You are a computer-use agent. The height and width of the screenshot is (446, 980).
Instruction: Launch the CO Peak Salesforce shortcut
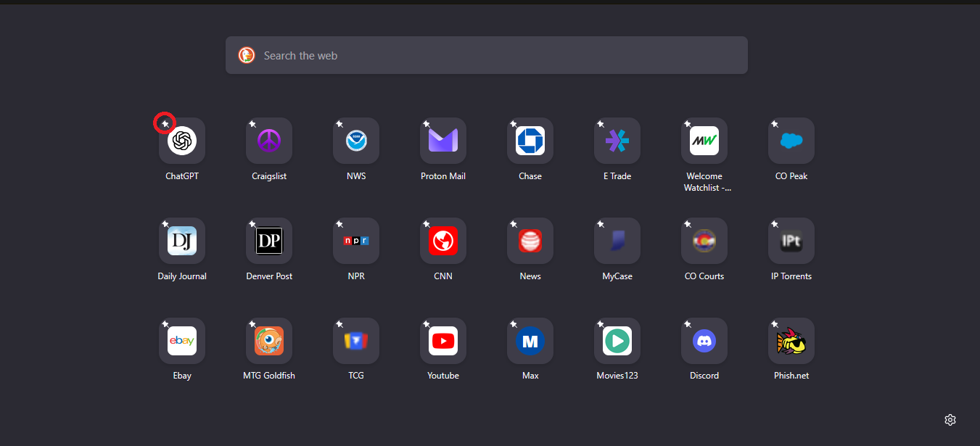click(x=791, y=141)
